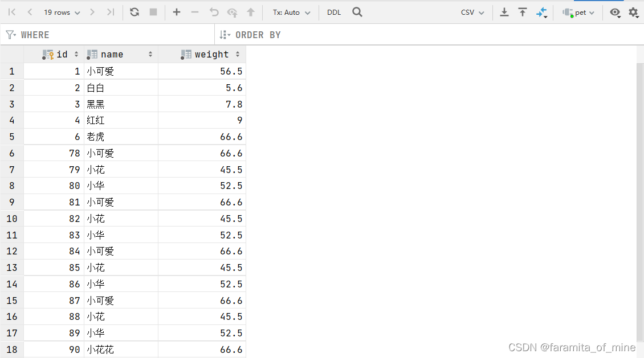The image size is (644, 358).
Task: Select the name cell 白白
Action: [x=121, y=88]
